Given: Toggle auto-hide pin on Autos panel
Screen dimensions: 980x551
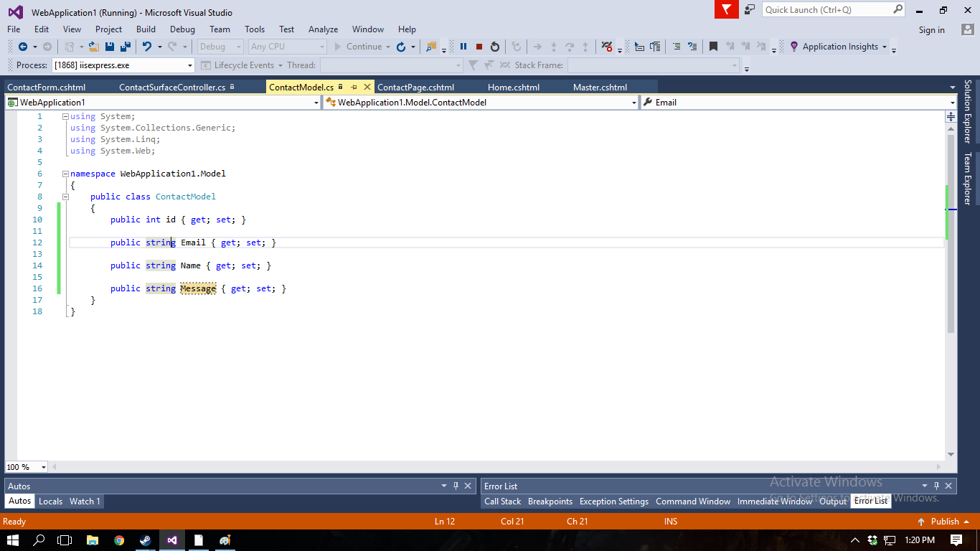Looking at the screenshot, I should point(456,486).
